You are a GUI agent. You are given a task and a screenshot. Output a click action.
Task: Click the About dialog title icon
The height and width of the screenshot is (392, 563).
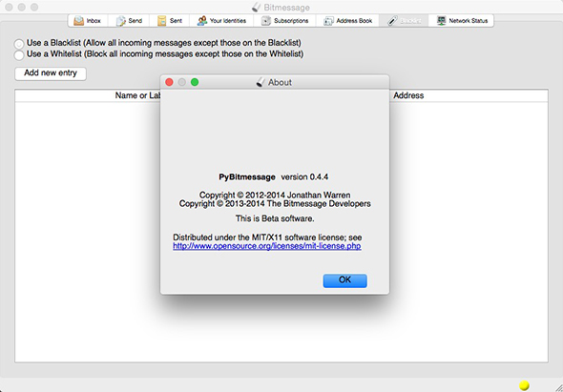(261, 82)
